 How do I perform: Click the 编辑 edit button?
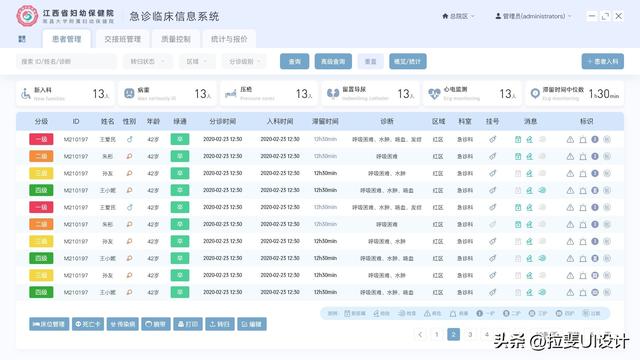coord(252,324)
